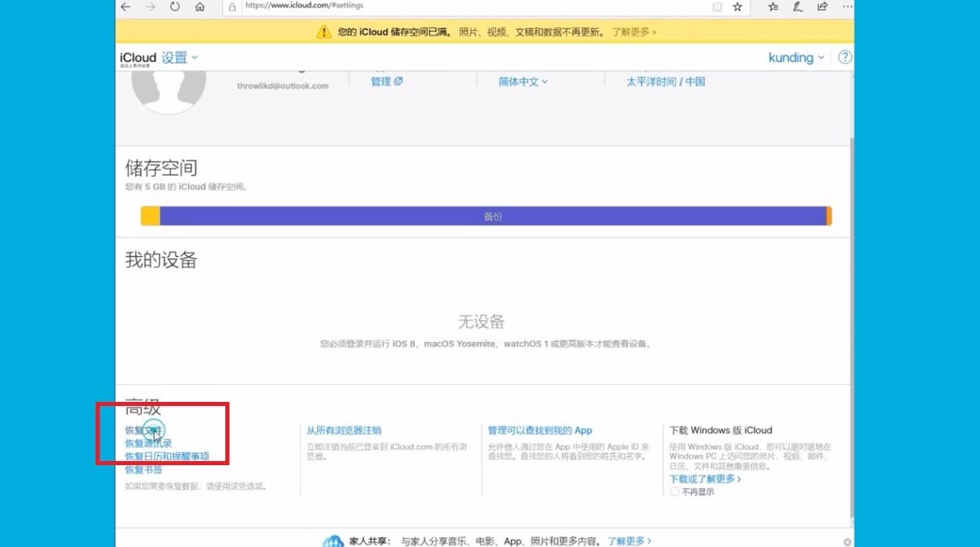The width and height of the screenshot is (980, 547).
Task: Click the storage full warning triangle icon
Action: [x=323, y=32]
